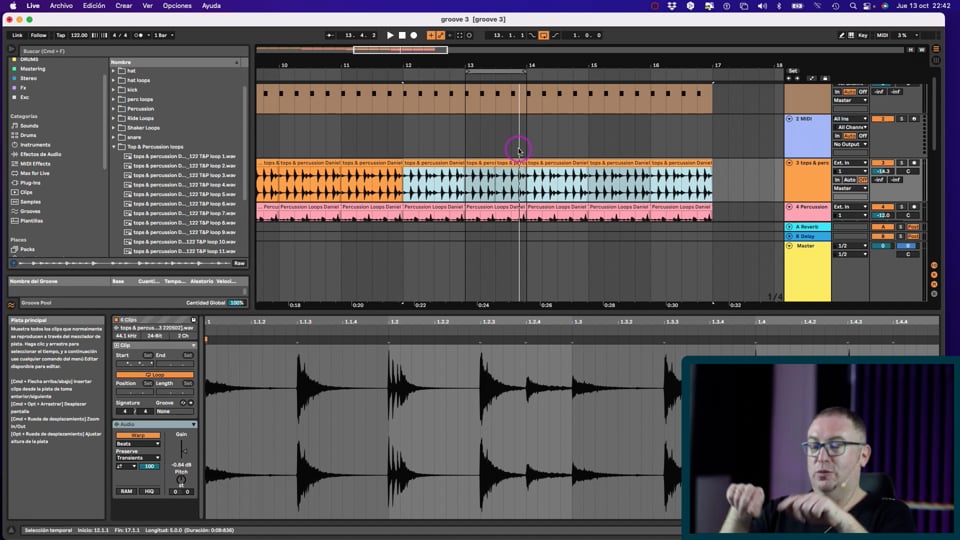Stop playback with the Stop button
This screenshot has width=960, height=540.
(x=402, y=36)
